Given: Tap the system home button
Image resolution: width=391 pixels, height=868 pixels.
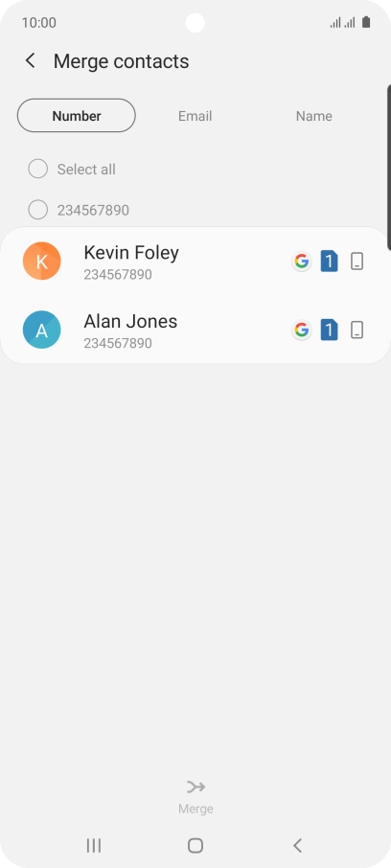Looking at the screenshot, I should point(195,845).
